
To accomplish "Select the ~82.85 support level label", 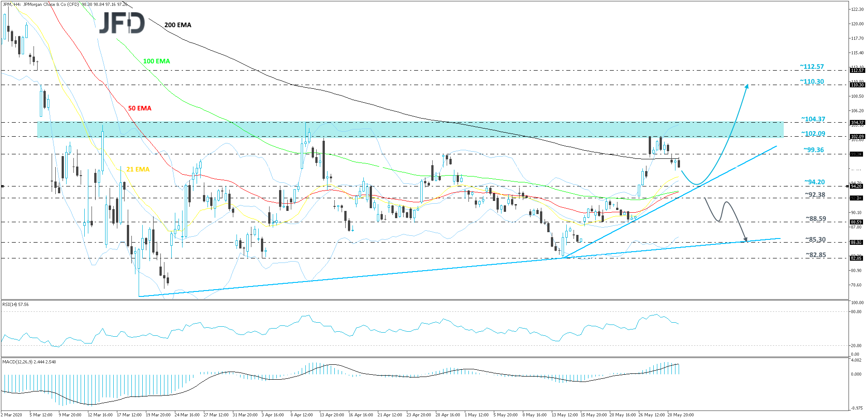I will 815,255.
